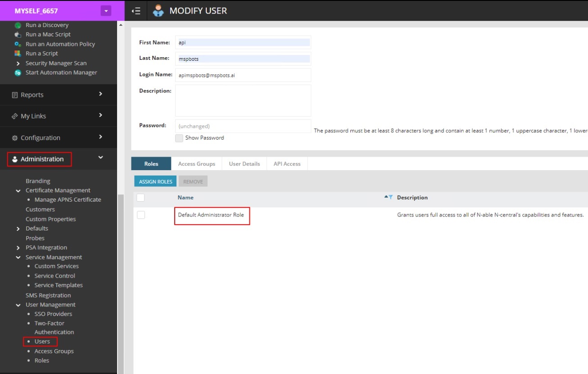
Task: Click the Password input field
Action: pyautogui.click(x=243, y=126)
